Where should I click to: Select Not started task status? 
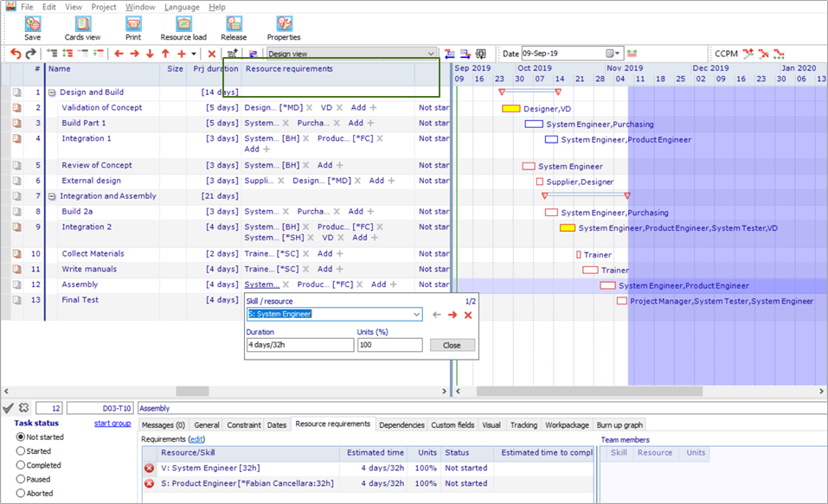pyautogui.click(x=21, y=437)
